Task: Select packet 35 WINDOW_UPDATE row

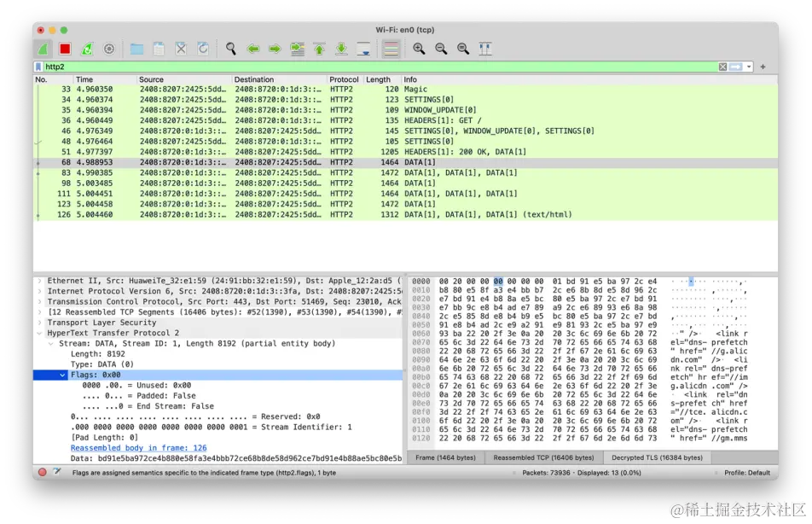Action: (405, 110)
